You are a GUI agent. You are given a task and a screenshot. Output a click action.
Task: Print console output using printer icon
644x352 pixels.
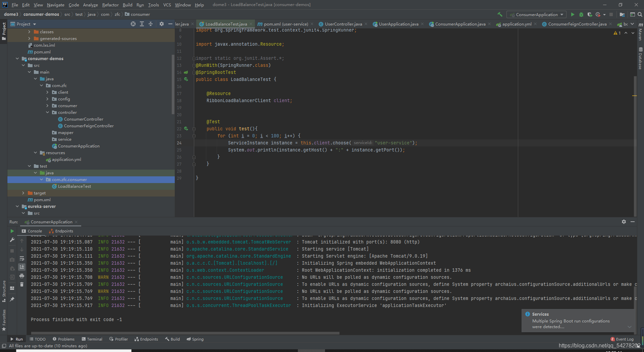pos(22,276)
